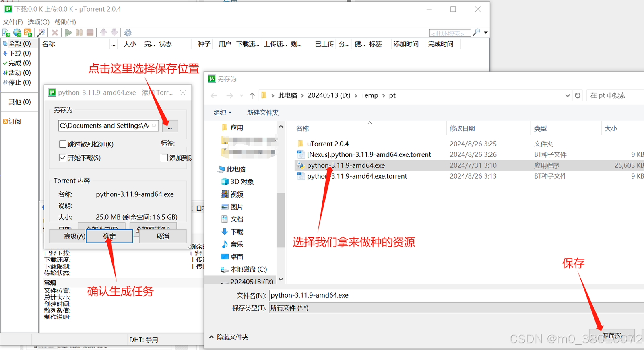This screenshot has width=644, height=350.
Task: Click the Add RSS Feed icon
Action: (28, 33)
